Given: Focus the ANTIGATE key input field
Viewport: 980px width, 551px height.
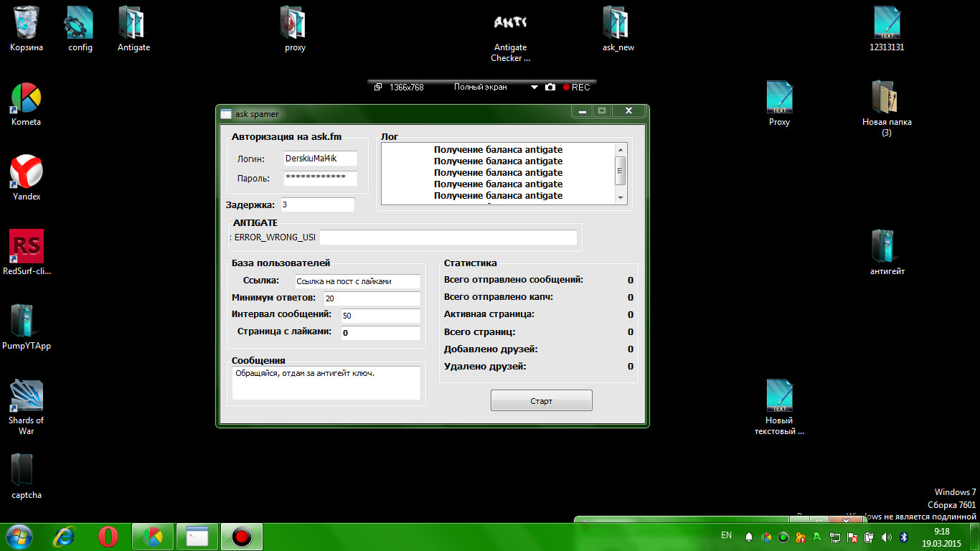Looking at the screenshot, I should pyautogui.click(x=448, y=237).
